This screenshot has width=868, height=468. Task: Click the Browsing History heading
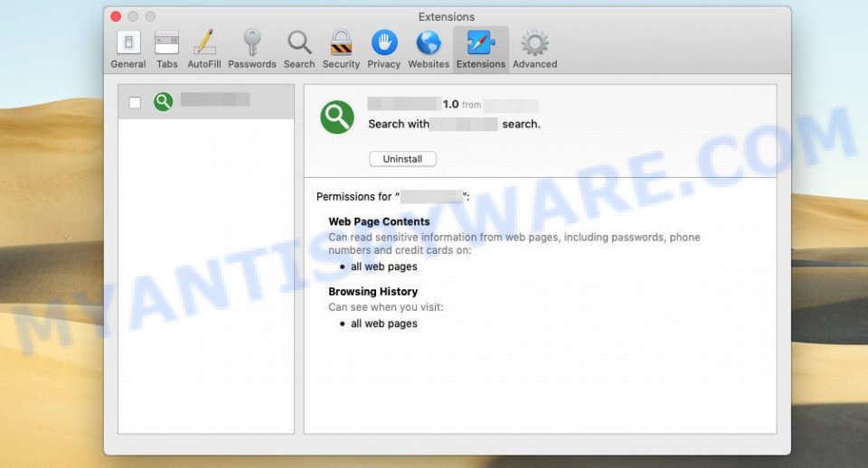click(373, 292)
